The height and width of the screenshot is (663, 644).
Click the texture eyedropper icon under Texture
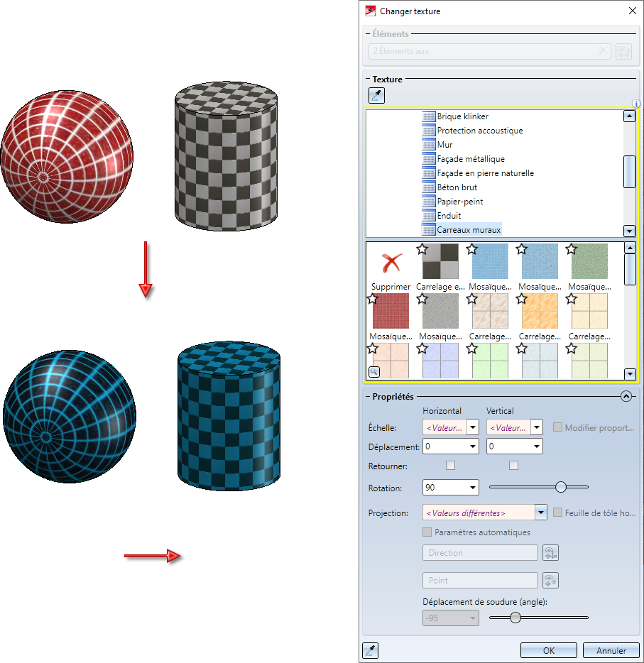point(376,96)
